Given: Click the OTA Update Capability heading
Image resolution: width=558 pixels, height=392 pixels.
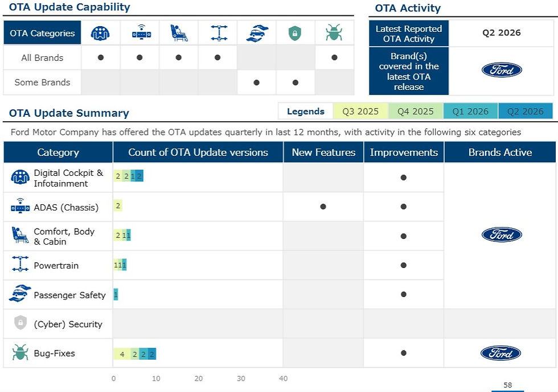Looking at the screenshot, I should click(69, 7).
